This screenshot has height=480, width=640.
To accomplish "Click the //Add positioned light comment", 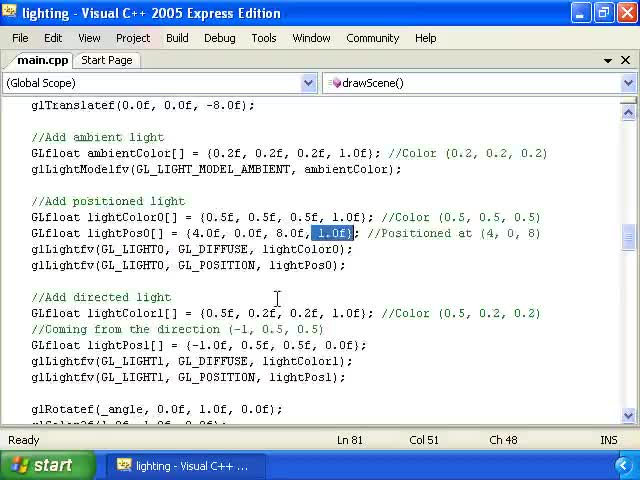I will [108, 201].
